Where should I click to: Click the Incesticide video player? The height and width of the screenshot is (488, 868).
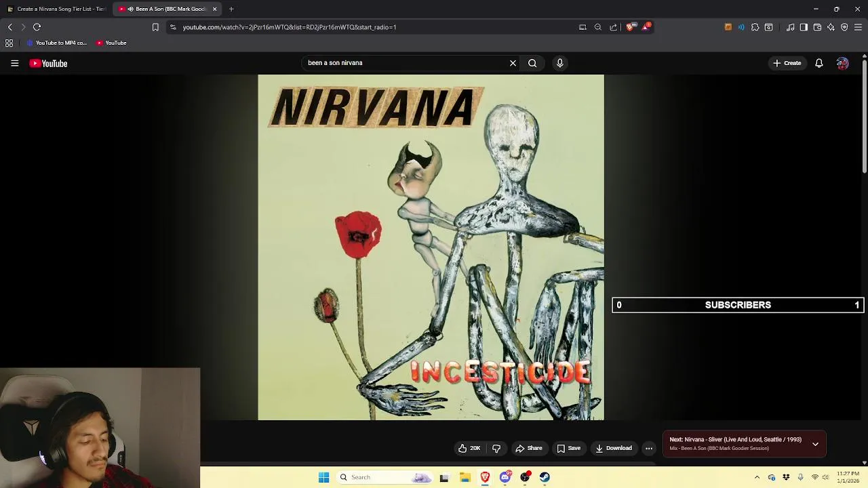[x=431, y=247]
